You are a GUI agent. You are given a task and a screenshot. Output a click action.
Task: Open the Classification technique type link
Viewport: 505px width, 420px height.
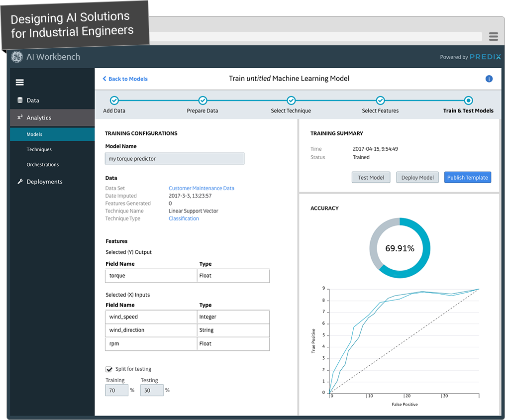pos(184,218)
